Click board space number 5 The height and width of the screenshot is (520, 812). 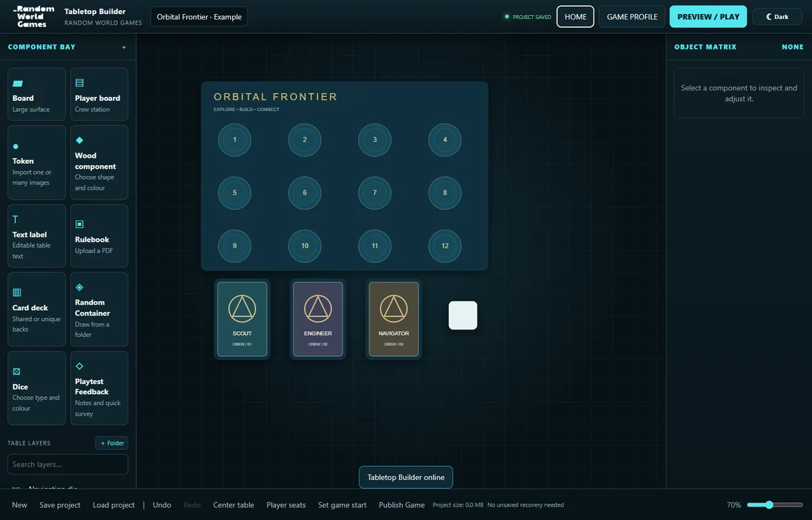tap(235, 193)
